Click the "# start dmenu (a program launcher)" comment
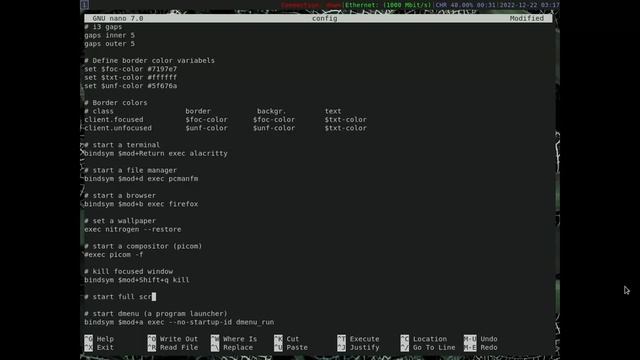This screenshot has width=640, height=360. pos(156,314)
